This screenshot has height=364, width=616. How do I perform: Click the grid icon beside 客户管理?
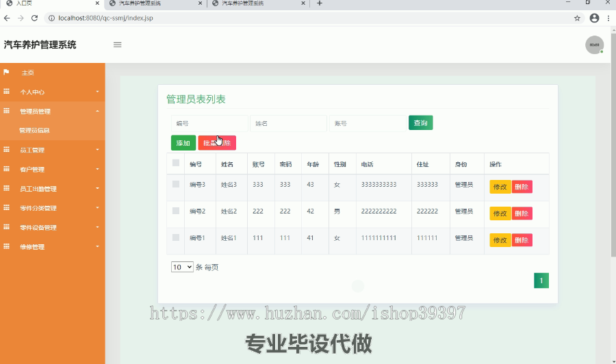[x=6, y=169]
